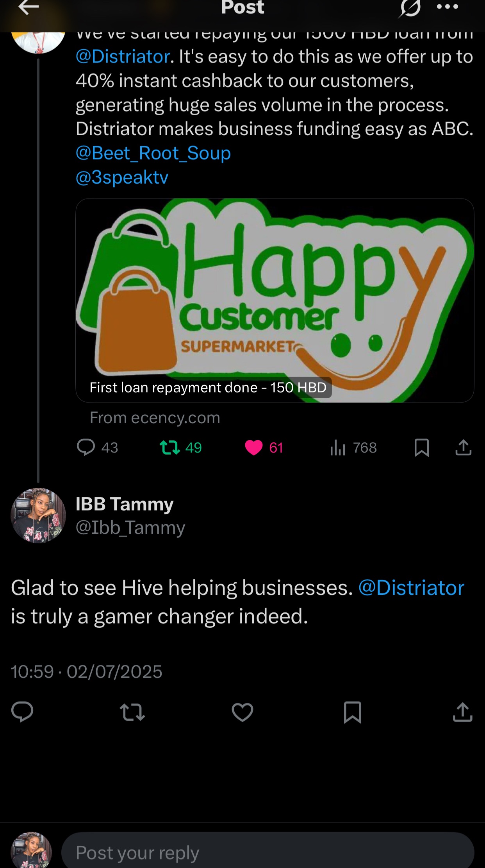Open IBB Tammy's profile picture

coord(38,515)
